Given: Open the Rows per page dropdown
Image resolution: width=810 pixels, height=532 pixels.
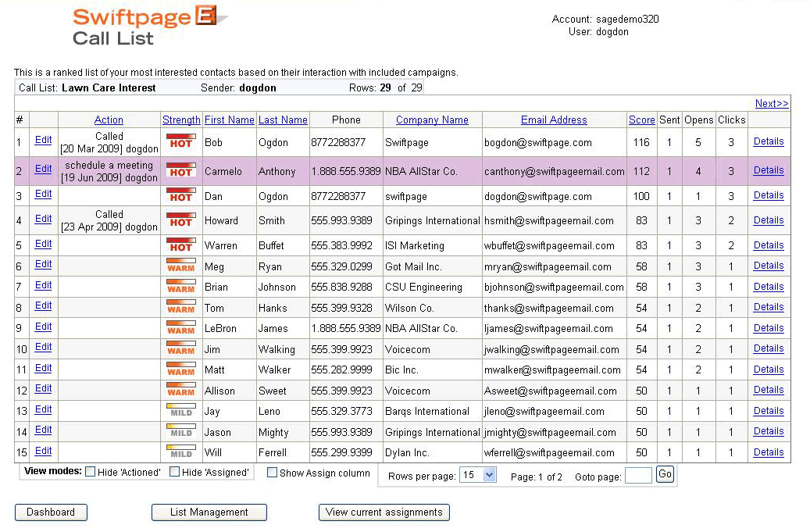Looking at the screenshot, I should coord(477,475).
